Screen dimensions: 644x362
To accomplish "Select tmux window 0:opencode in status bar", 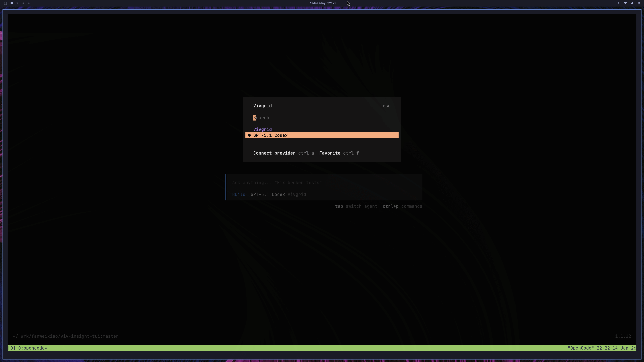I will coord(33,348).
